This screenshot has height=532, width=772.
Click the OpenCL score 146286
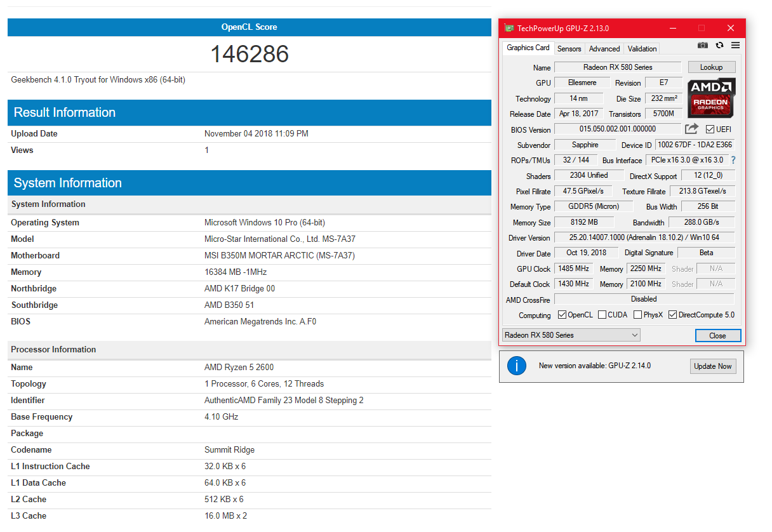point(250,54)
